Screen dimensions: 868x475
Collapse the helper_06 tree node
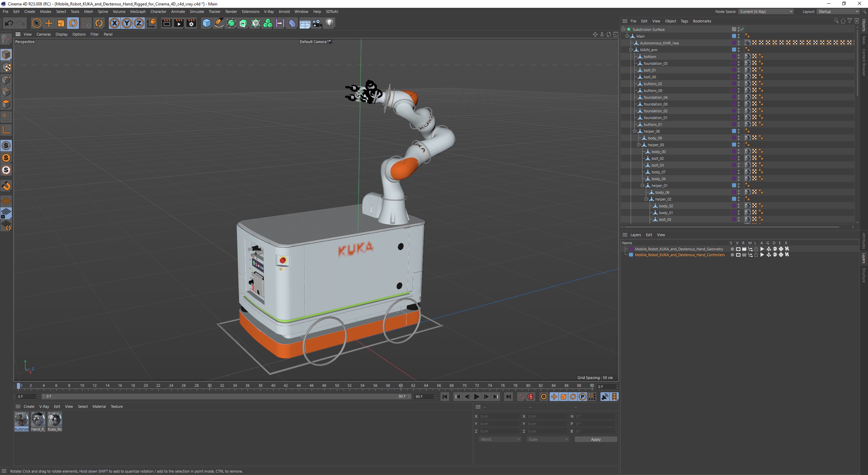click(x=635, y=131)
